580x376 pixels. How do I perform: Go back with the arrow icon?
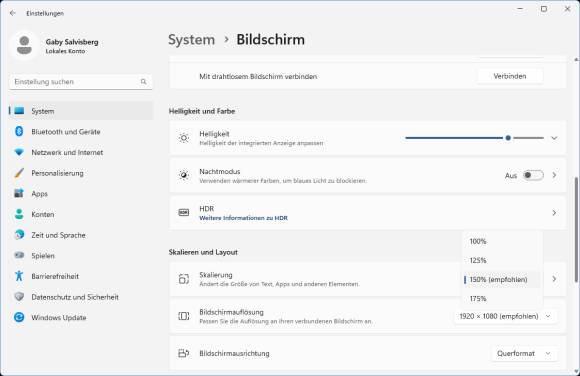coord(13,13)
